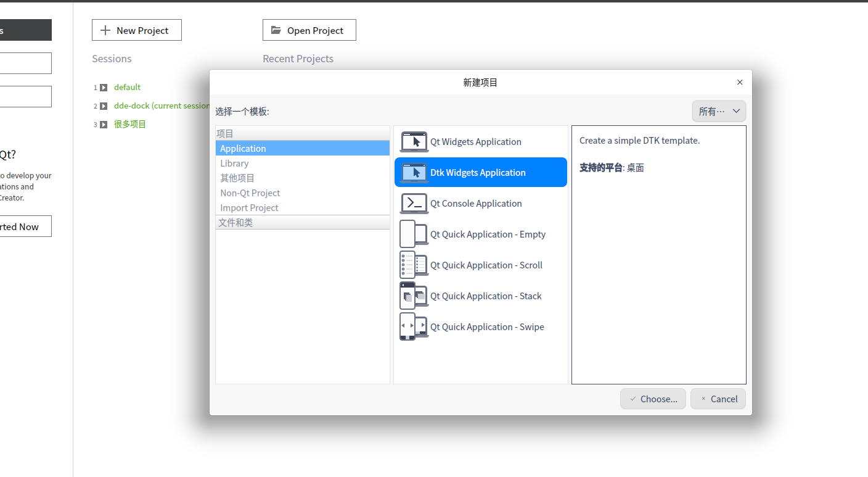Click the Qt Quick Application - Swipe label

pyautogui.click(x=487, y=327)
